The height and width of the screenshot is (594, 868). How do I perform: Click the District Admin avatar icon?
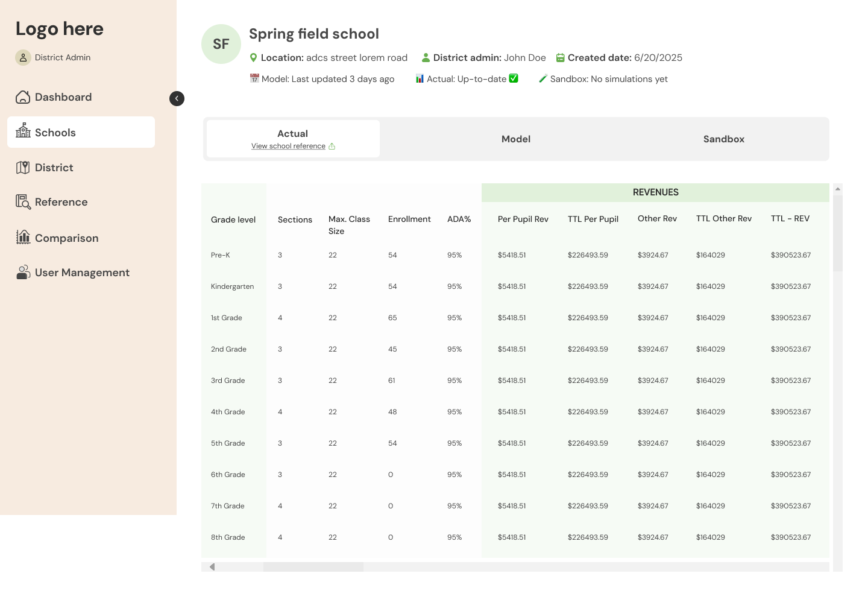(x=23, y=57)
